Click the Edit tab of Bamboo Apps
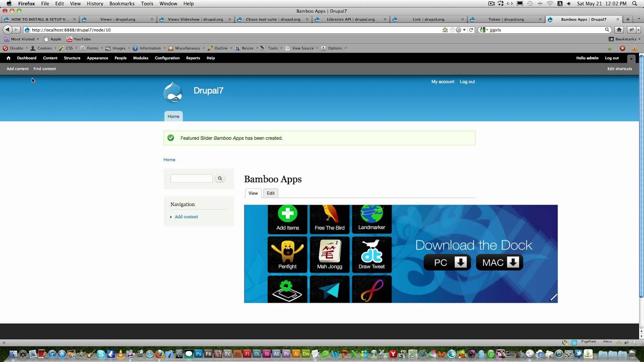The image size is (644, 362). pos(271,193)
